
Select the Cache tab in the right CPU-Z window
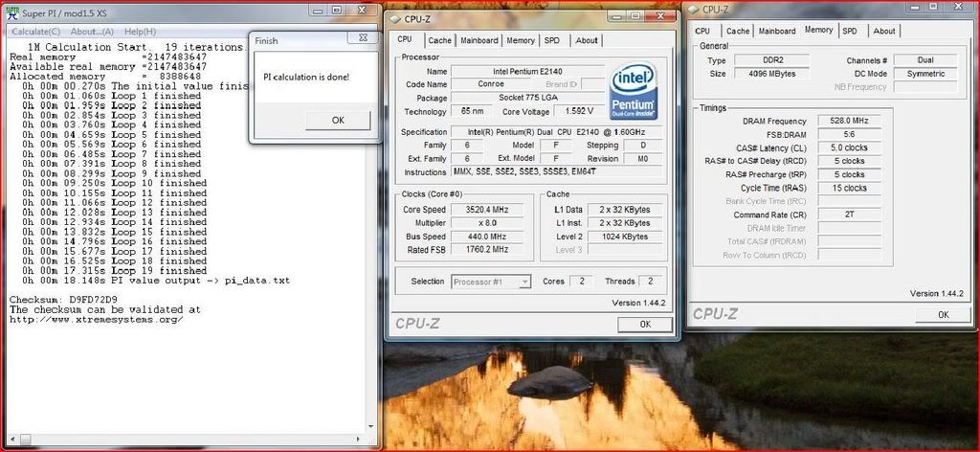tap(738, 31)
